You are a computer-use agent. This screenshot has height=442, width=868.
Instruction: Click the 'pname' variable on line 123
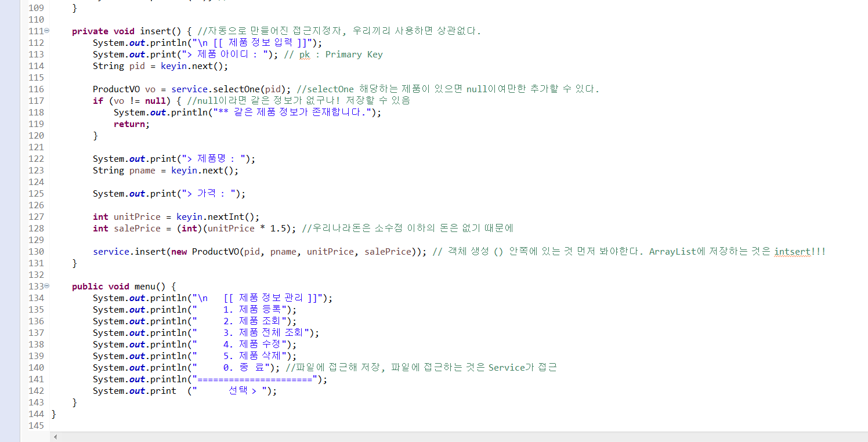click(x=142, y=171)
